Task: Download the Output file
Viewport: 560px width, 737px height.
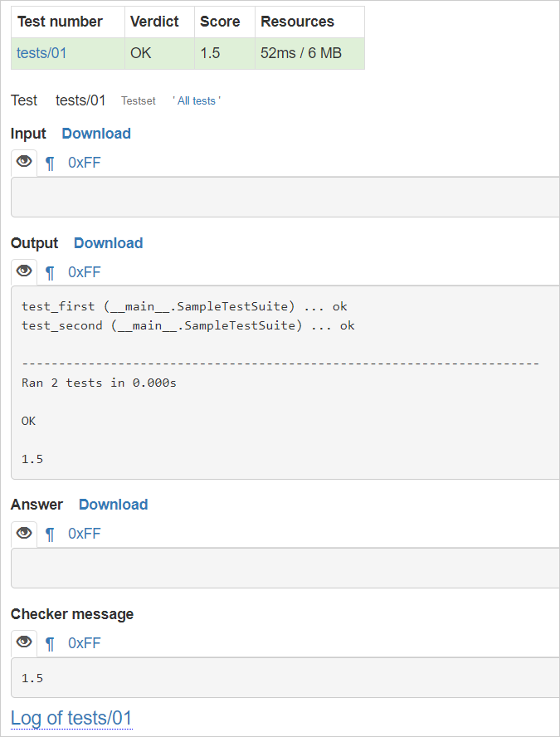Action: tap(109, 243)
